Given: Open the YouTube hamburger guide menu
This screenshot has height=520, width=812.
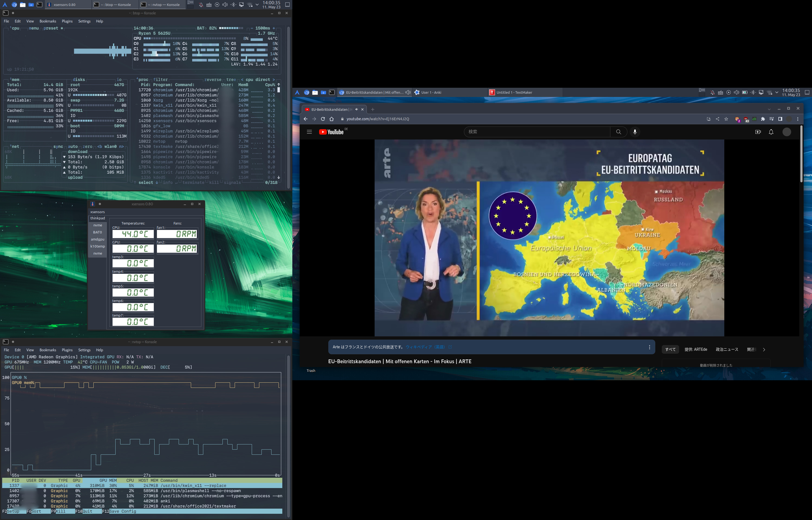Looking at the screenshot, I should coord(309,132).
